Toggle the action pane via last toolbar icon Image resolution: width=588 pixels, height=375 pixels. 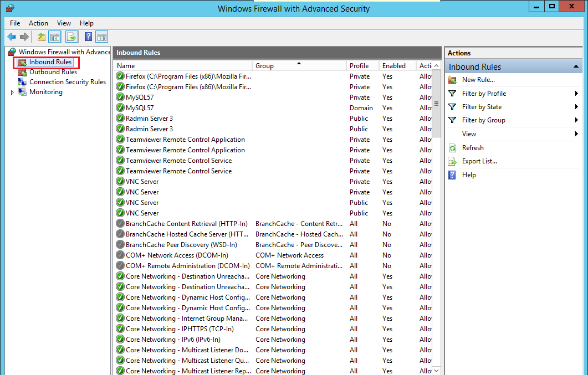pos(101,37)
